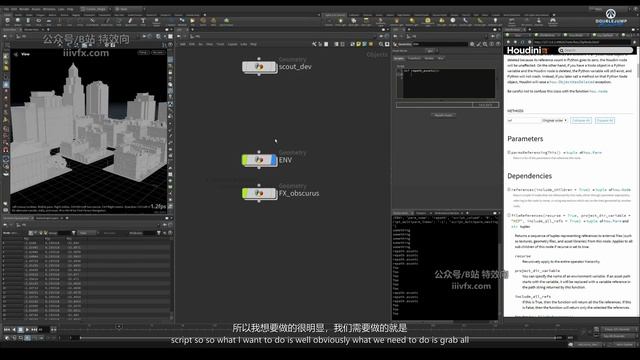This screenshot has height=360, width=640.
Task: Click the Collapse all button in help
Action: pos(581,120)
